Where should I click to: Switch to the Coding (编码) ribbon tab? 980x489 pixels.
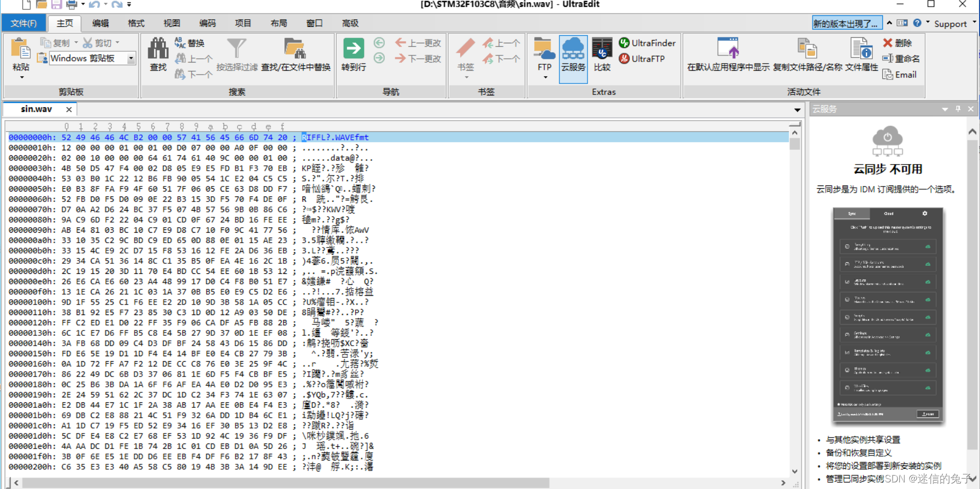tap(208, 23)
